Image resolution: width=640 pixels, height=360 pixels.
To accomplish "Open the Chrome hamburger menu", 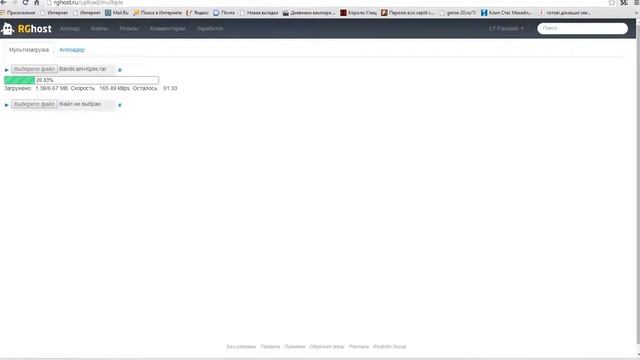I will [636, 2].
